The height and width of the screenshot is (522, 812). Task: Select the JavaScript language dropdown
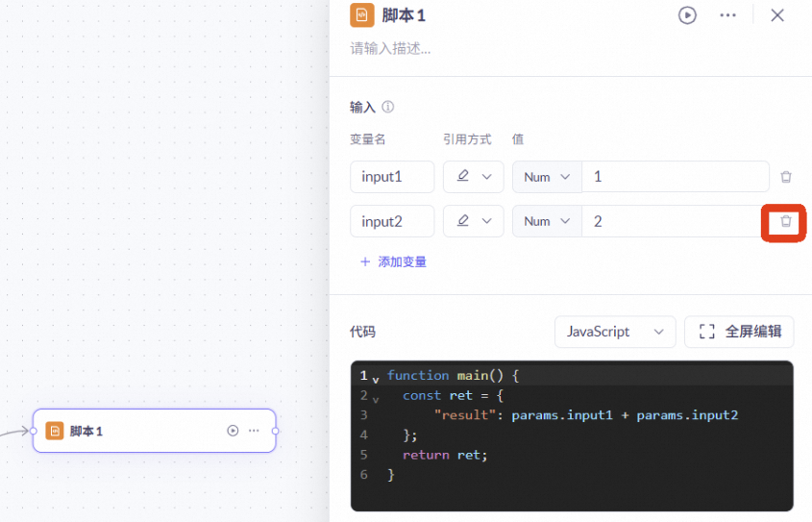pos(615,332)
